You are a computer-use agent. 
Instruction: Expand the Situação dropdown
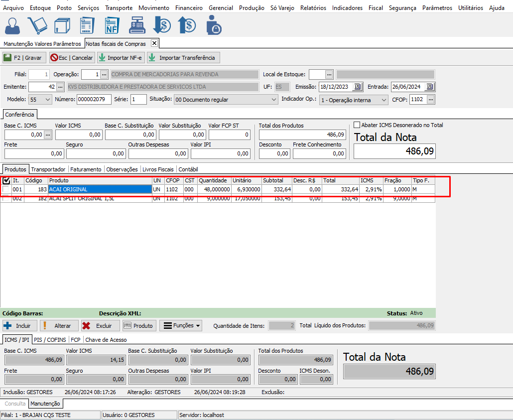(x=273, y=100)
